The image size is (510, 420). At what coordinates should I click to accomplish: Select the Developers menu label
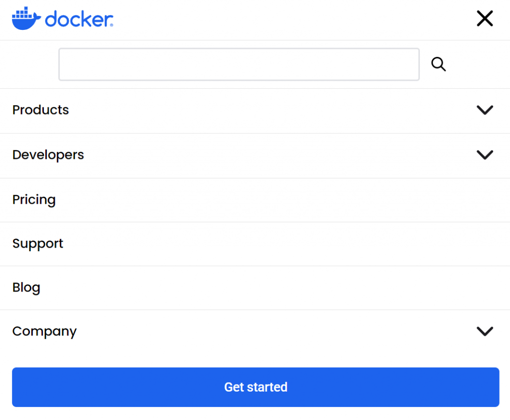(48, 155)
